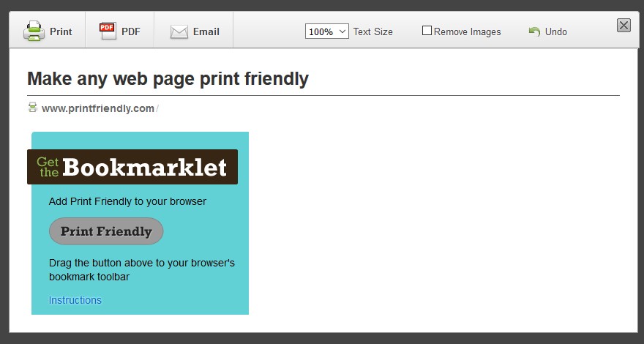Image resolution: width=644 pixels, height=344 pixels.
Task: Toggle the Remove Images checkbox
Action: [427, 31]
